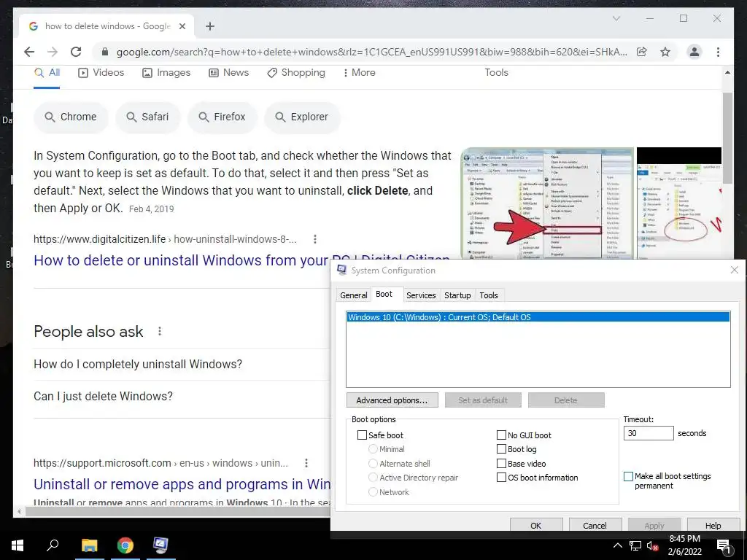This screenshot has height=560, width=747.
Task: Click the Chrome suggestion chip
Action: (71, 117)
